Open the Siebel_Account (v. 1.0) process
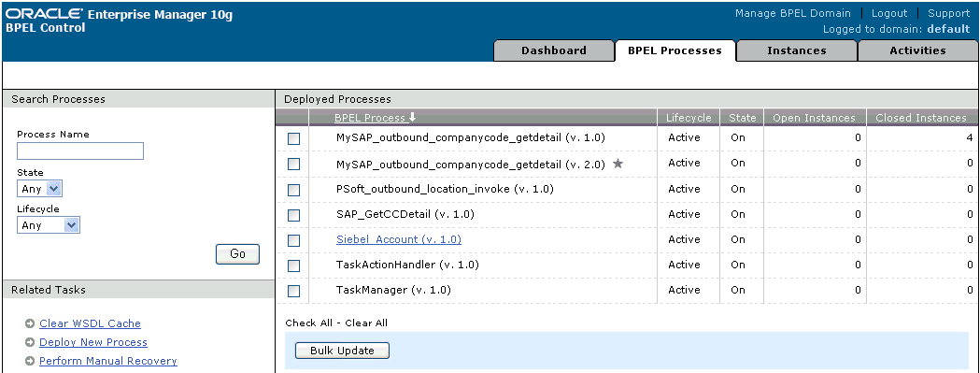Image resolution: width=980 pixels, height=373 pixels. point(399,239)
